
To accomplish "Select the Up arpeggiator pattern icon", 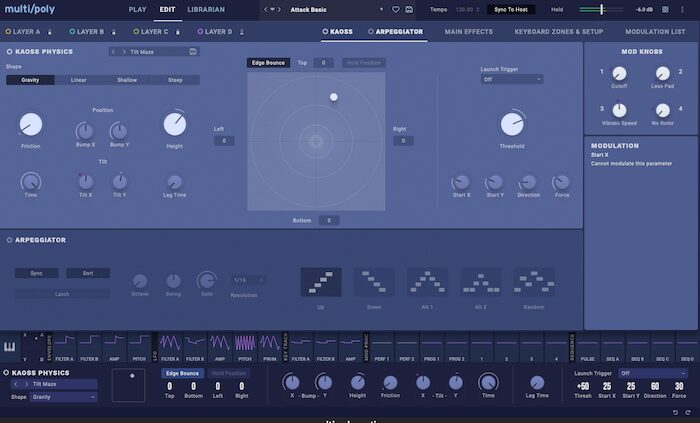I will (x=321, y=282).
